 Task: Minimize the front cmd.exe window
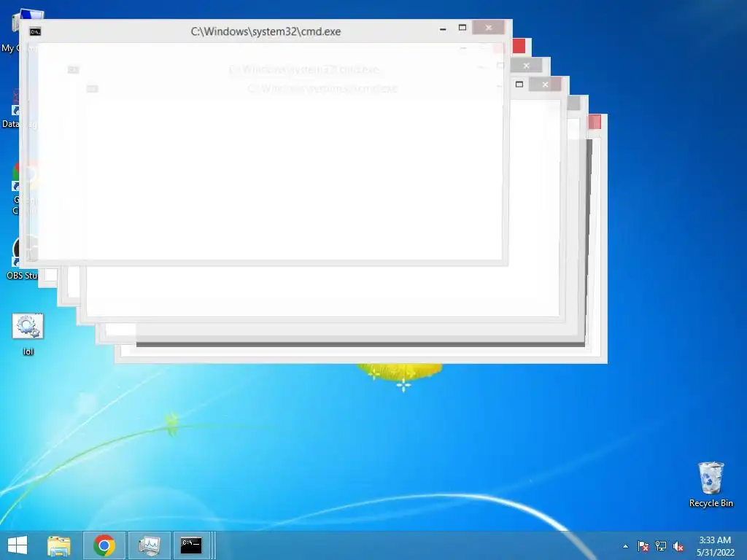coord(443,29)
